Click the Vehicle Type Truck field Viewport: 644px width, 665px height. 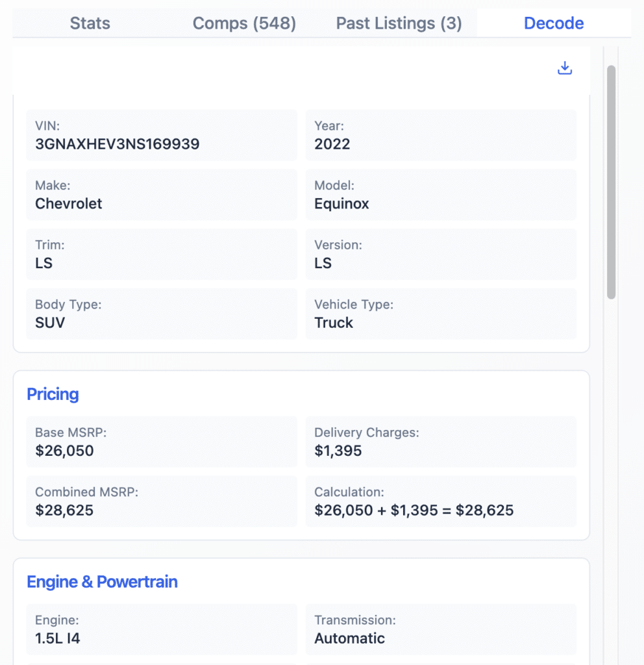pyautogui.click(x=441, y=314)
